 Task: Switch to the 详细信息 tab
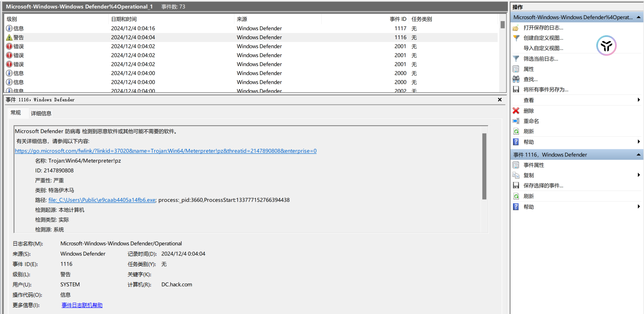[x=41, y=113]
